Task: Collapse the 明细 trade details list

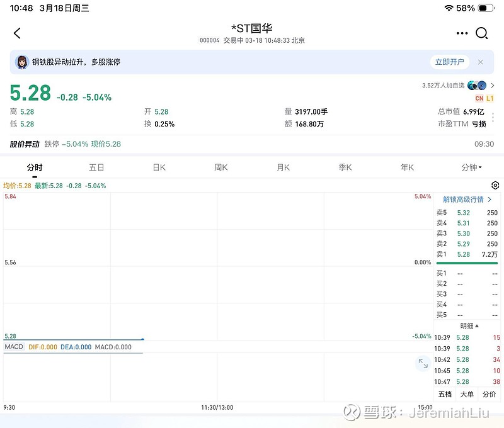Action: pyautogui.click(x=469, y=326)
